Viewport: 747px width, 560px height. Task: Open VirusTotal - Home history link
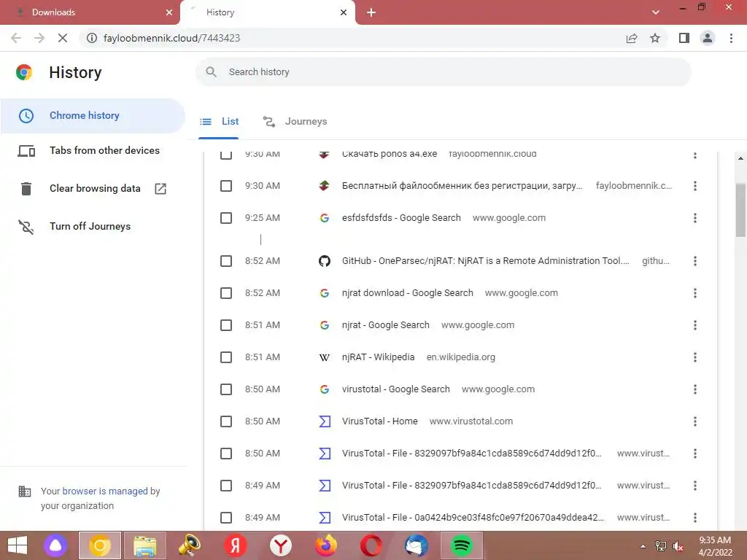coord(379,421)
